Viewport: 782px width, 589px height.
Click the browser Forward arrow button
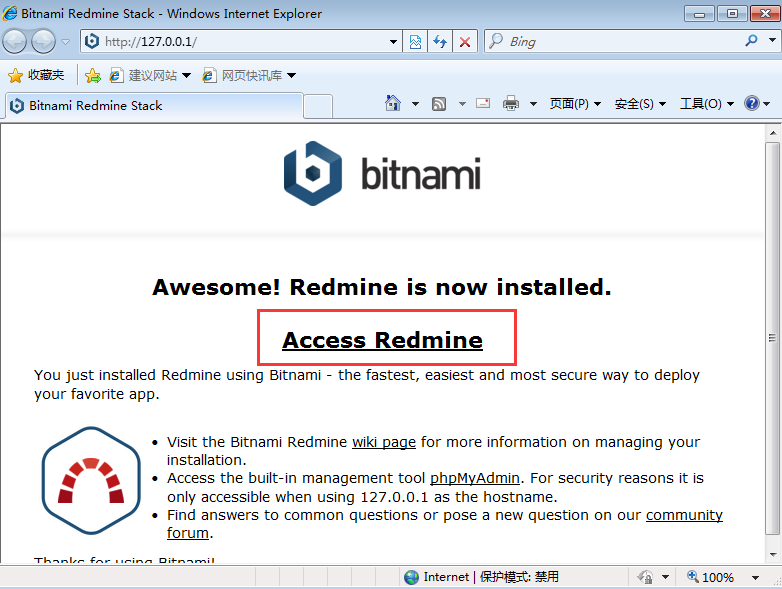click(43, 41)
